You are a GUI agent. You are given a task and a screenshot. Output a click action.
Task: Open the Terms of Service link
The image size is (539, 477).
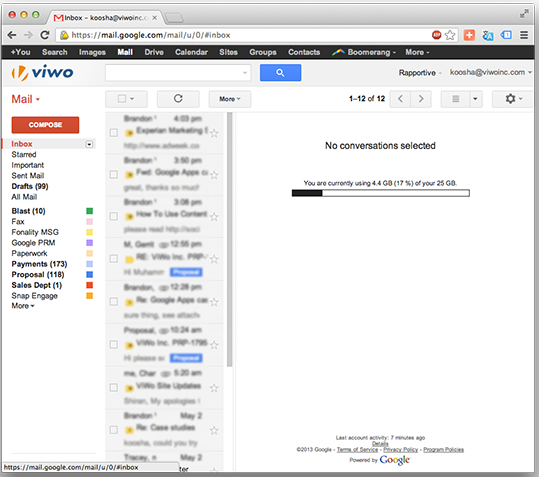tap(357, 450)
